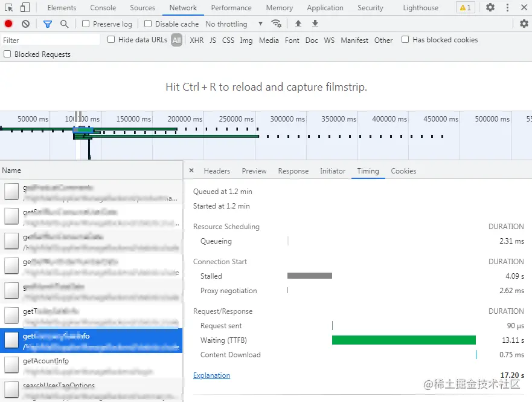Filter requests by Img
This screenshot has height=402, width=532.
[246, 41]
